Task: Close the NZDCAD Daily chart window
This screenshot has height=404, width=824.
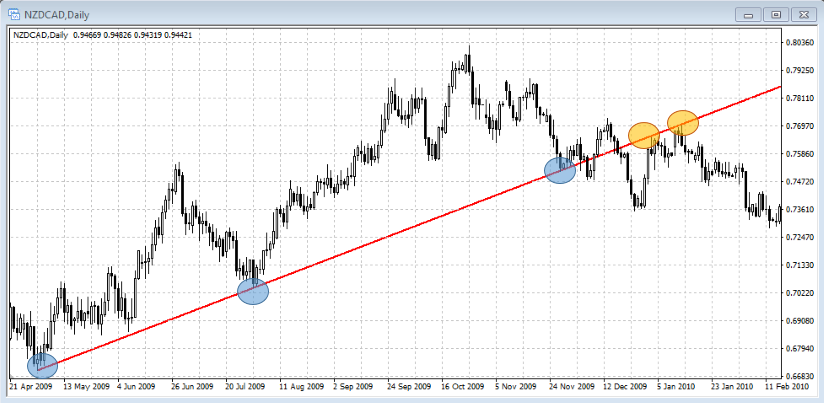Action: tap(801, 13)
